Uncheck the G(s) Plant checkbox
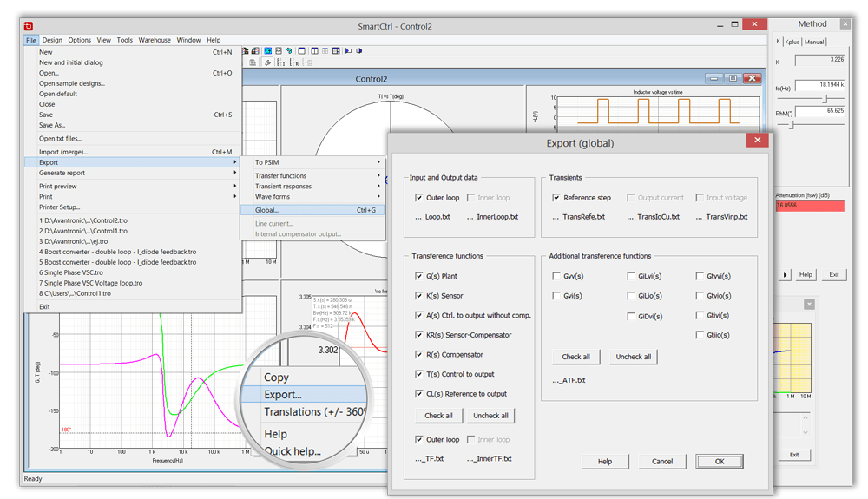 (419, 276)
